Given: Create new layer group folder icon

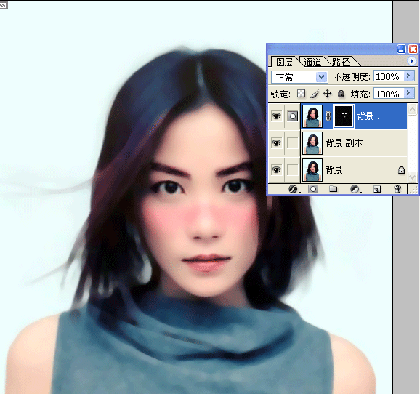Looking at the screenshot, I should 333,189.
